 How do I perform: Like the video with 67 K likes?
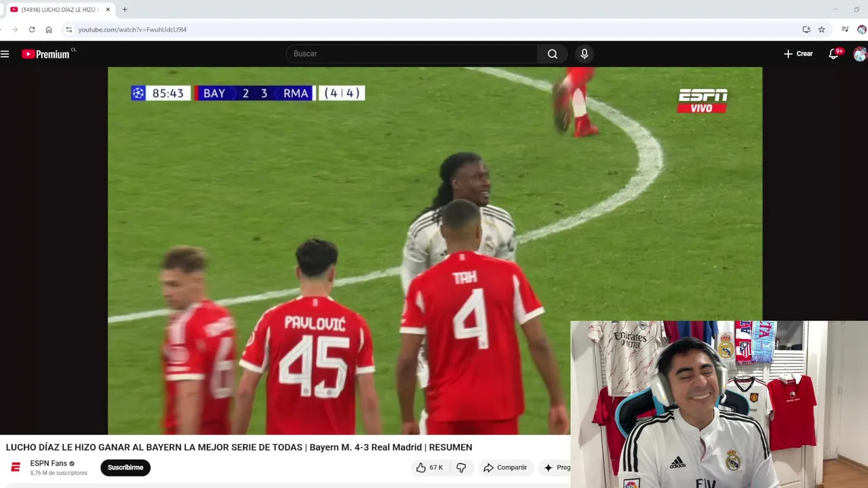tap(429, 468)
